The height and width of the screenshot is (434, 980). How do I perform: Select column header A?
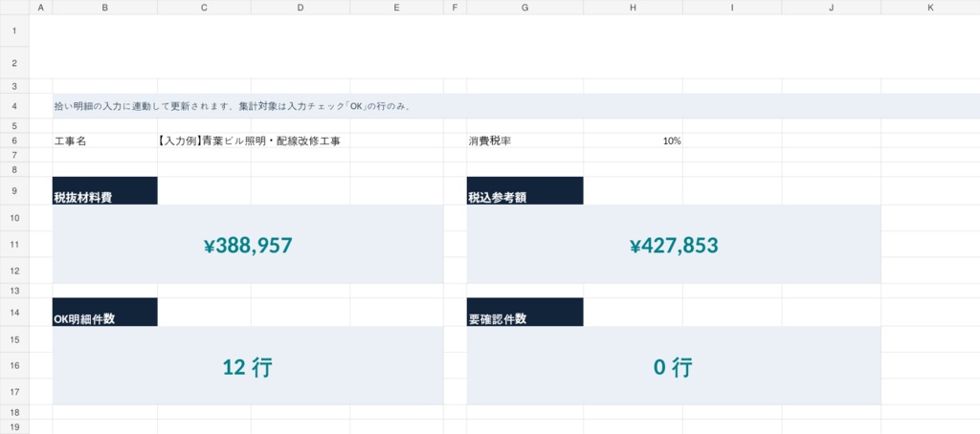pos(41,8)
